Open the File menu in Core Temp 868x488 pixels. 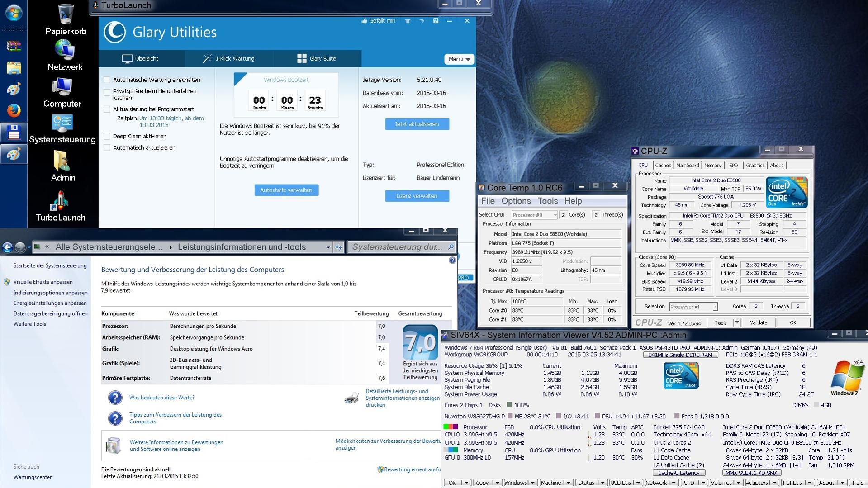[488, 201]
